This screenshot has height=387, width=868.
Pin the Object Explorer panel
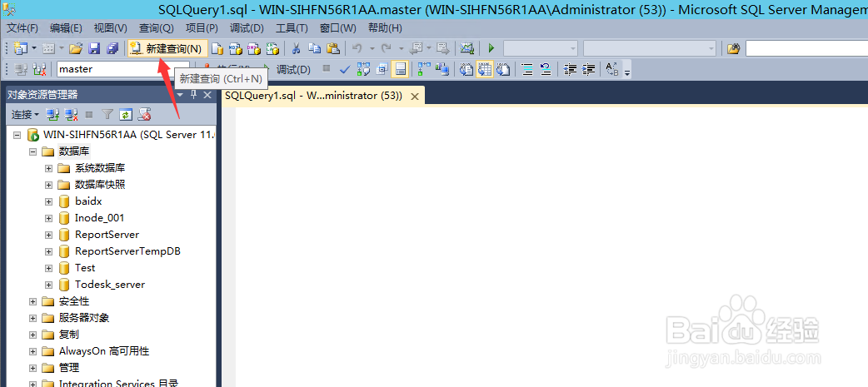[194, 95]
